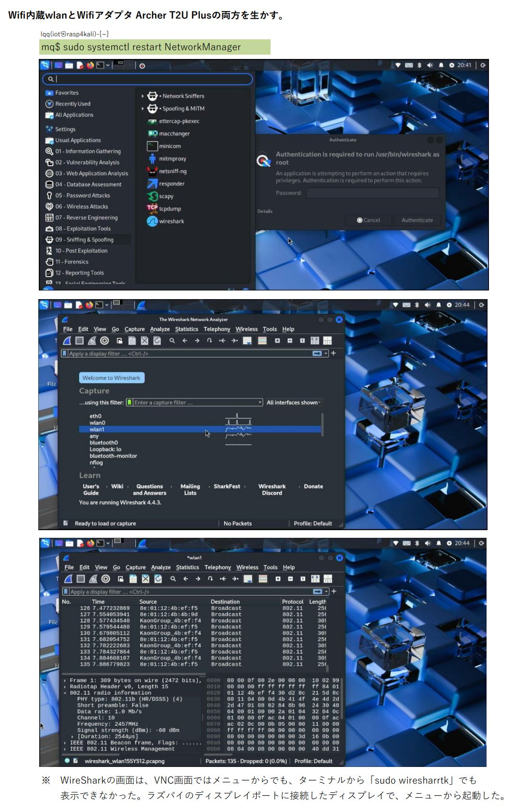The image size is (511, 812).
Task: Toggle packet colorize icon in *wlan1 toolbar
Action: pos(263,579)
